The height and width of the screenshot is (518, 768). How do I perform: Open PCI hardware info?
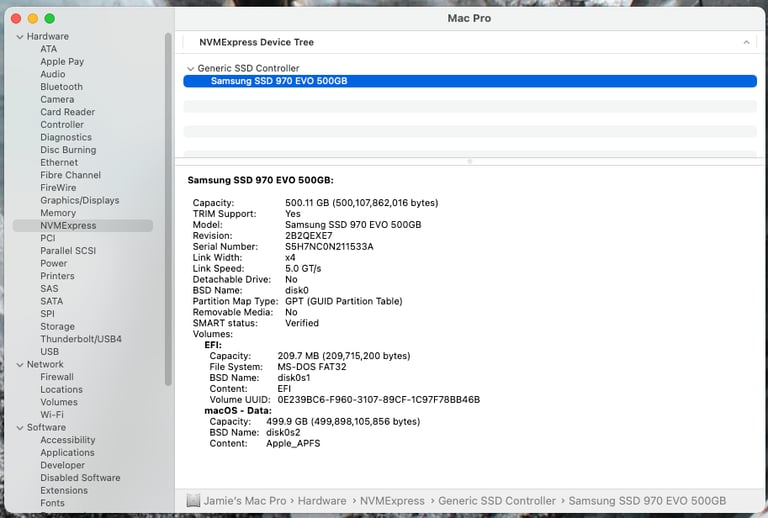[x=48, y=238]
